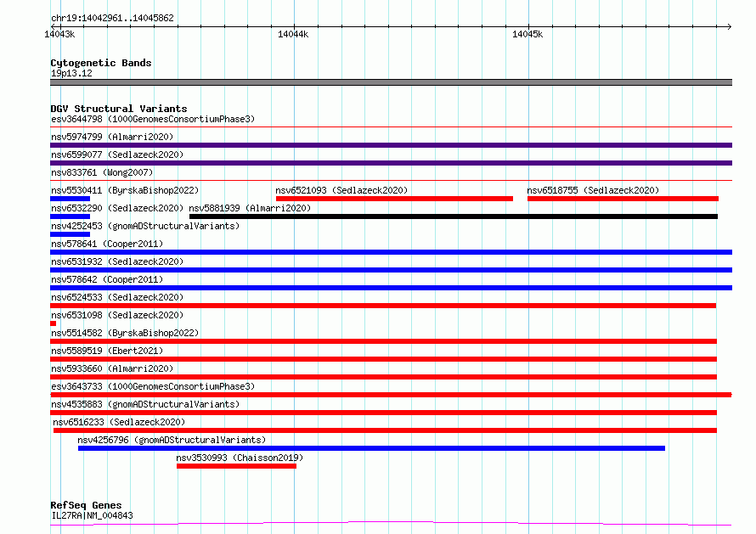Open nsv4256796 (gnomADStructuralVariants) label
Image resolution: width=756 pixels, height=534 pixels.
[x=172, y=440]
